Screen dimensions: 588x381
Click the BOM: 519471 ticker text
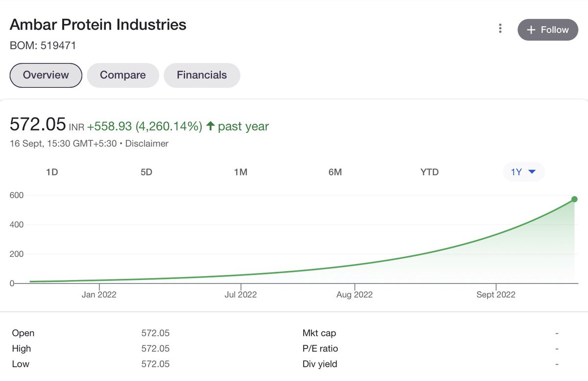tap(43, 46)
